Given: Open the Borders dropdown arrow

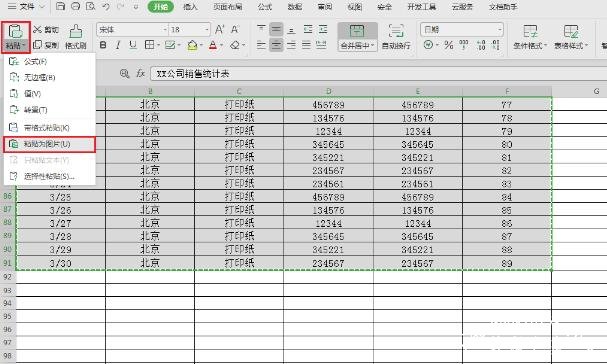Looking at the screenshot, I should [x=158, y=45].
